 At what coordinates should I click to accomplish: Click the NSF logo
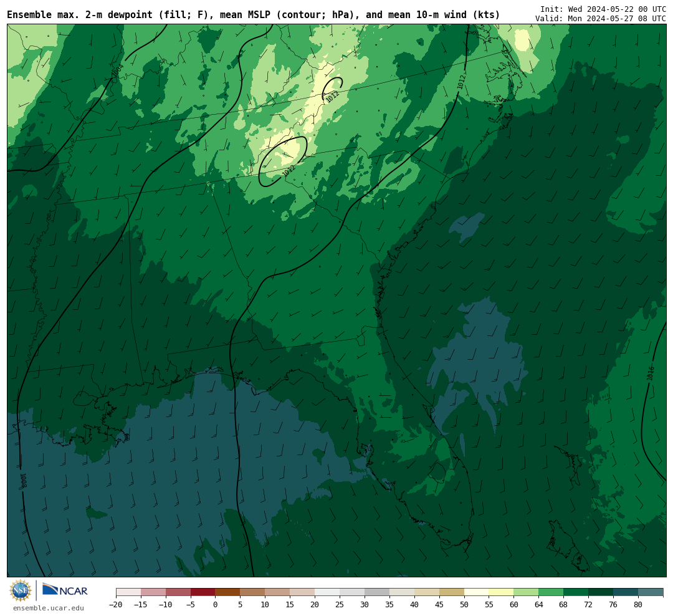[21, 590]
